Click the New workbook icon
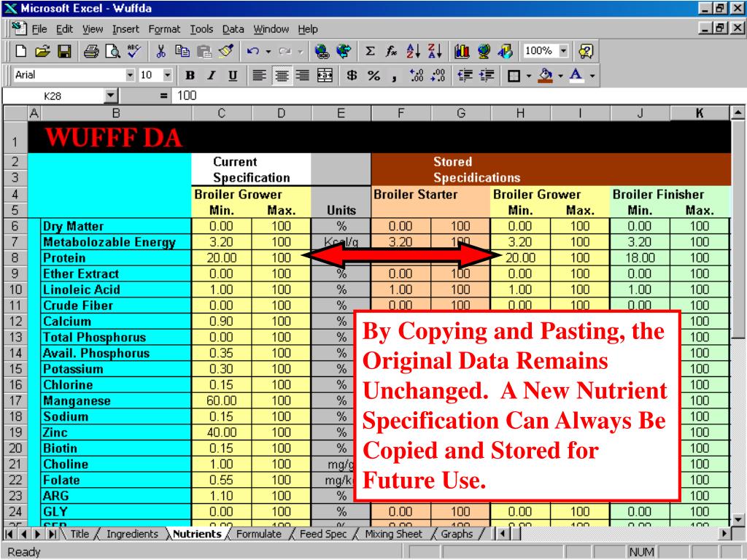The image size is (747, 560). click(21, 51)
